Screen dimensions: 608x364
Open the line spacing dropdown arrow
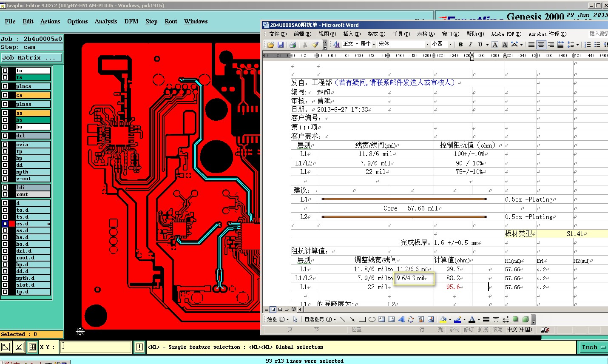tap(578, 44)
